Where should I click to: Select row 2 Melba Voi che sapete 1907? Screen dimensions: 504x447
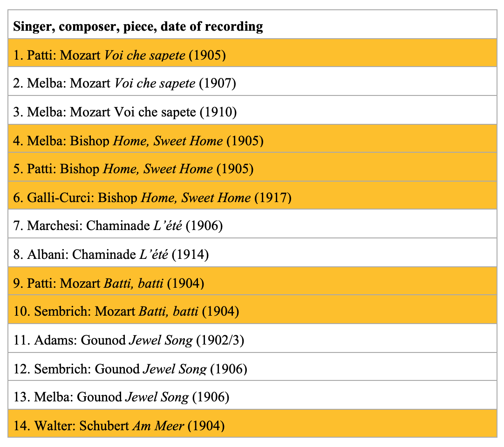tap(125, 84)
